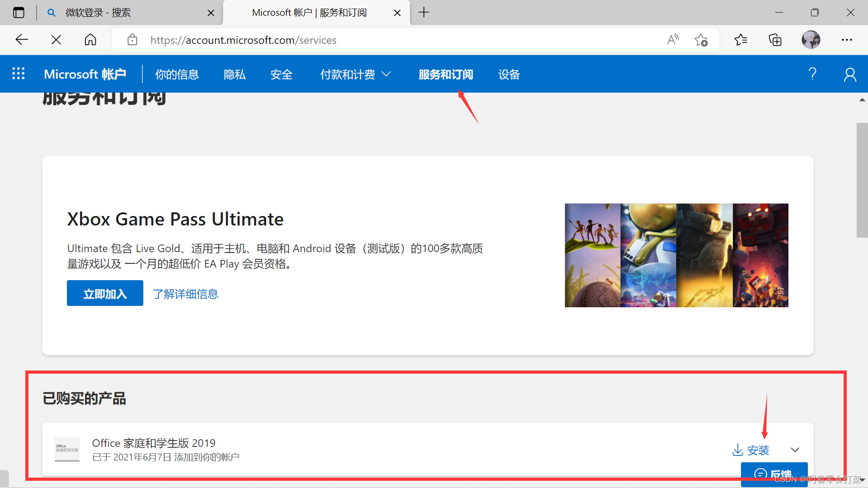Viewport: 868px width, 488px height.
Task: Expand the 付款和计费 dropdown menu
Action: tap(355, 74)
